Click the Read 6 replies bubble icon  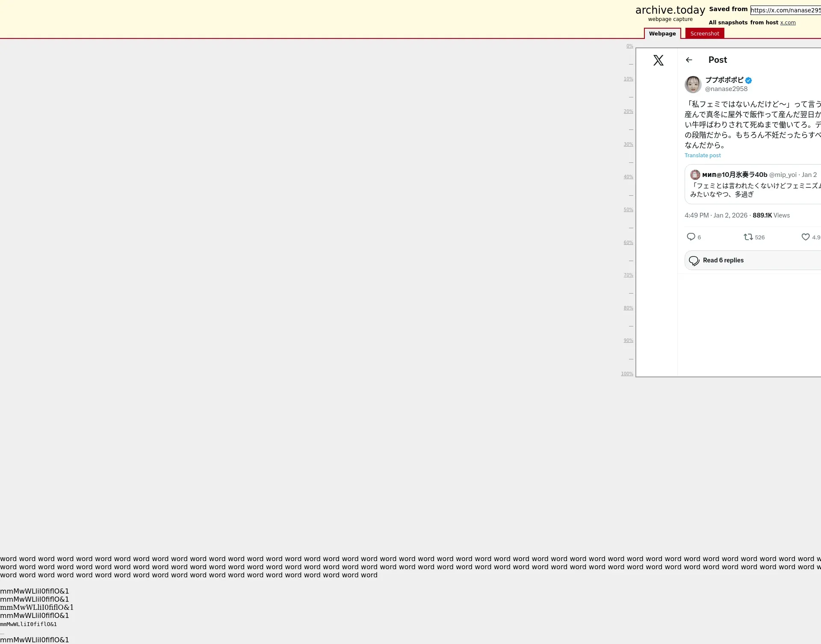click(694, 261)
